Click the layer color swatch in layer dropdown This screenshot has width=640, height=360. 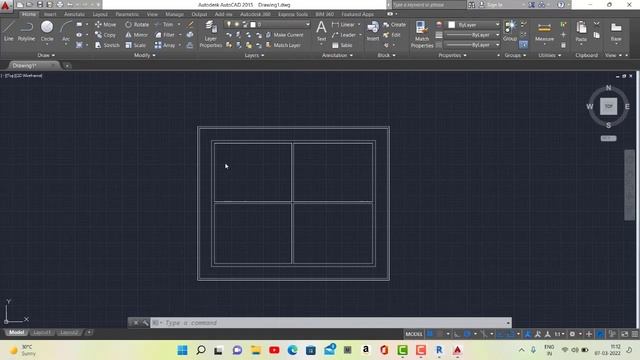click(x=253, y=24)
